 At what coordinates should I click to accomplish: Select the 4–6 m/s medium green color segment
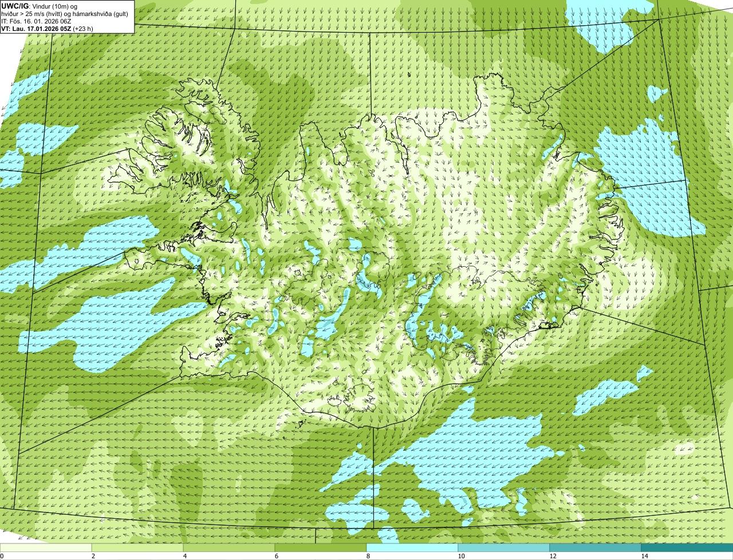[x=229, y=547]
